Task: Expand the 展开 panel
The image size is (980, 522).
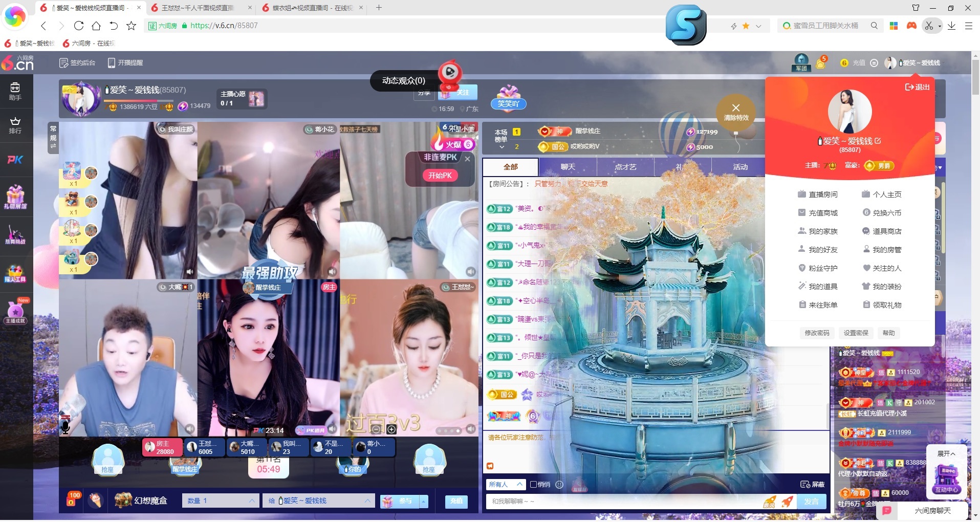Action: [946, 453]
